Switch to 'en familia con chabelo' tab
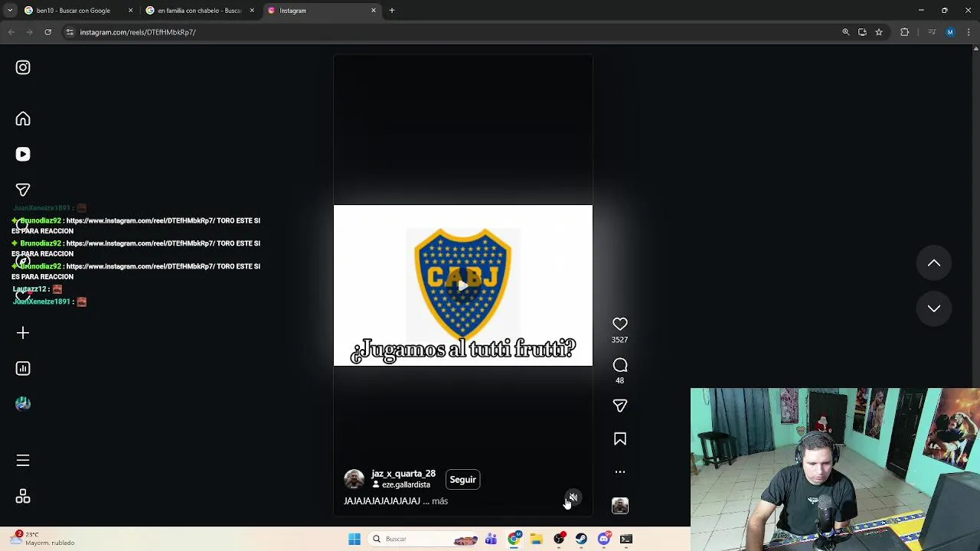 click(199, 11)
